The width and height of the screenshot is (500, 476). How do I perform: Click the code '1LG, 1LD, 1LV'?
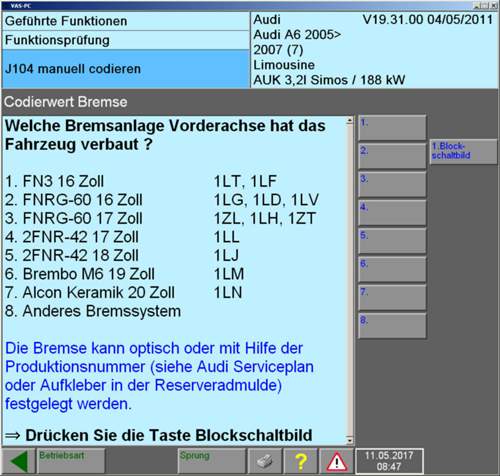[x=266, y=200]
